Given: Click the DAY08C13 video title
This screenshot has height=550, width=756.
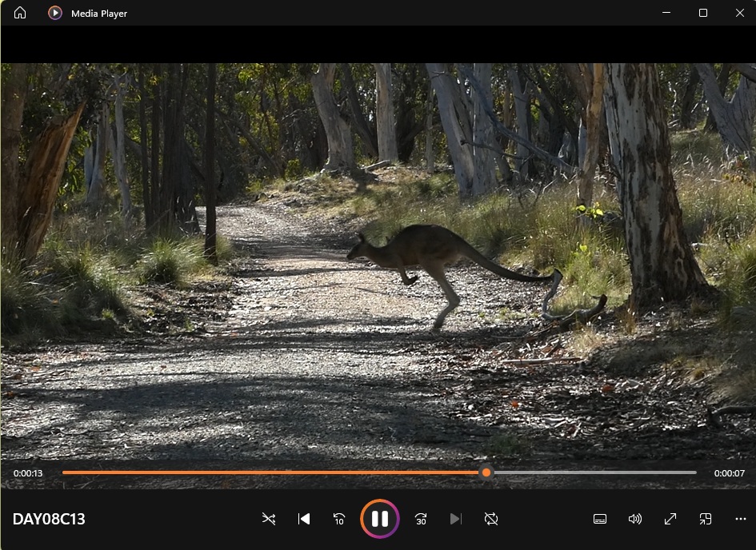Looking at the screenshot, I should coord(49,519).
